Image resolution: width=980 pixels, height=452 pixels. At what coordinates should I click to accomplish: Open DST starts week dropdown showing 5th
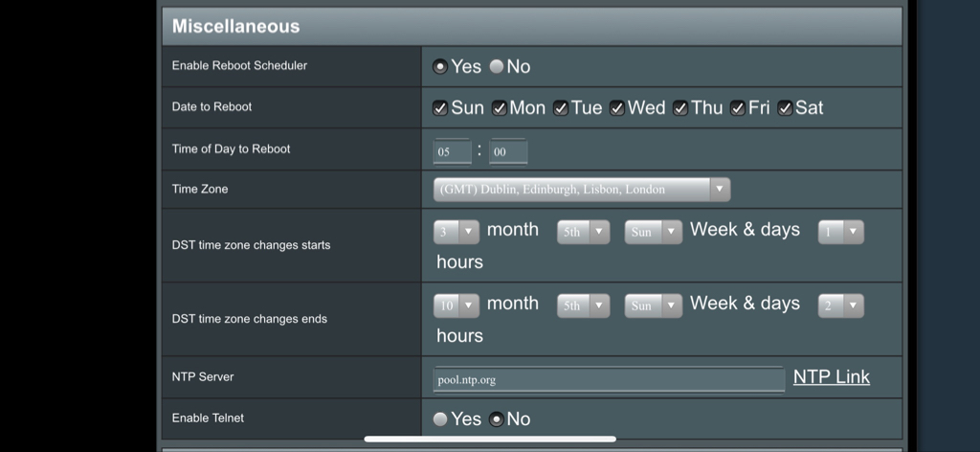[x=583, y=232]
